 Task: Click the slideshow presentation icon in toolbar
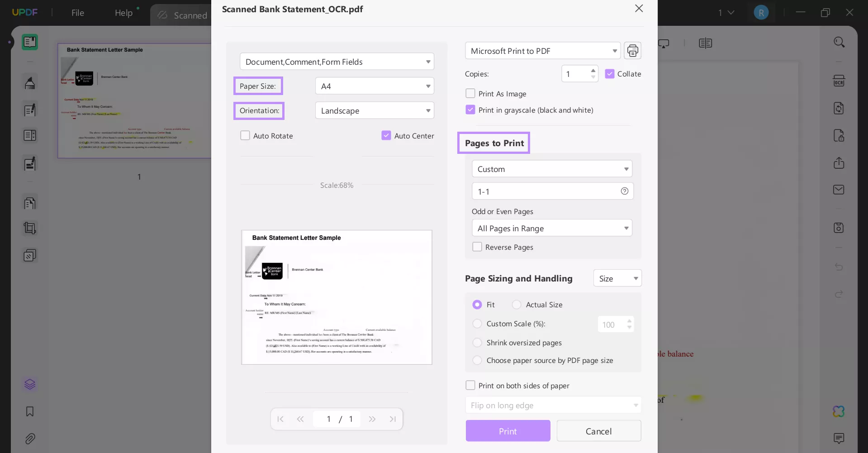click(664, 43)
